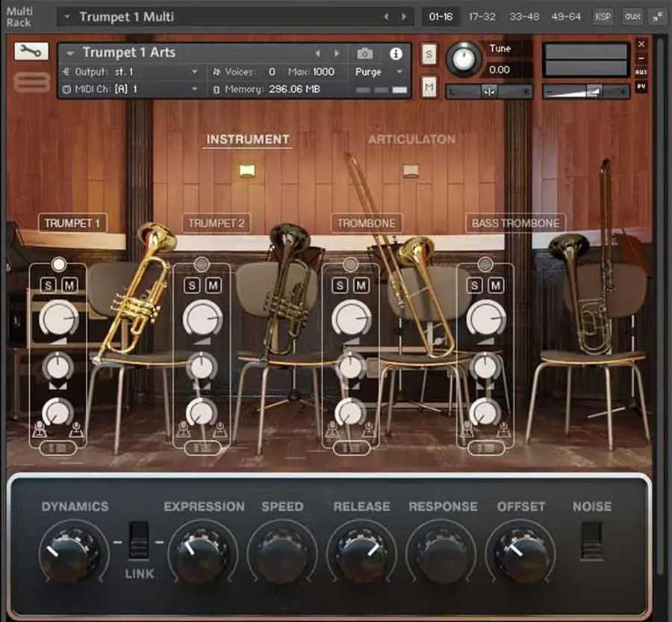This screenshot has width=672, height=622.
Task: Click the INSTRUMENT tab lit indicator
Action: (x=247, y=170)
